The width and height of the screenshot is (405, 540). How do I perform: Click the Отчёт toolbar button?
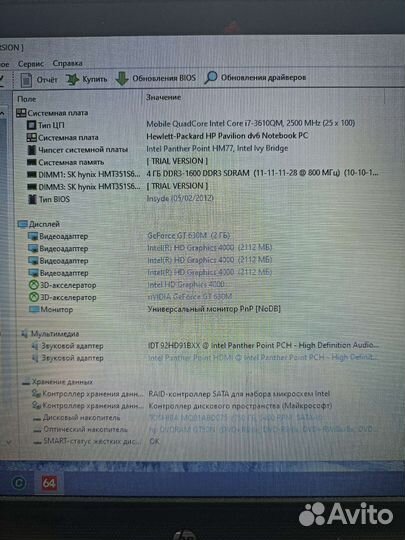(x=39, y=80)
